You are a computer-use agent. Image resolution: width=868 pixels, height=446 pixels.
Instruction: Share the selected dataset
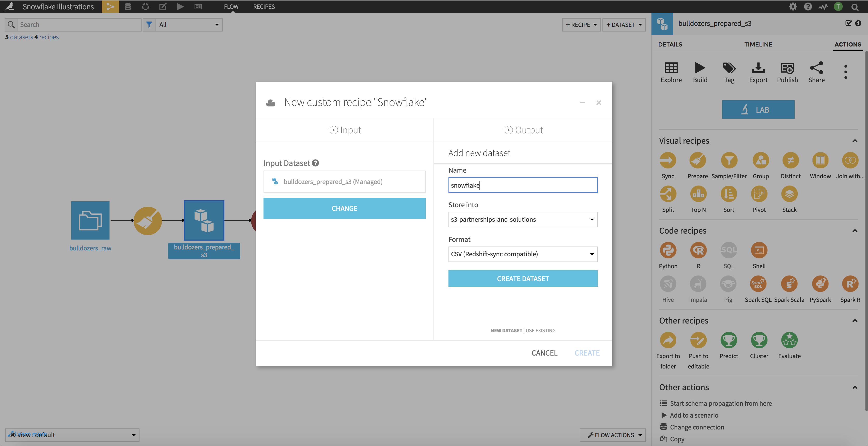pyautogui.click(x=816, y=72)
